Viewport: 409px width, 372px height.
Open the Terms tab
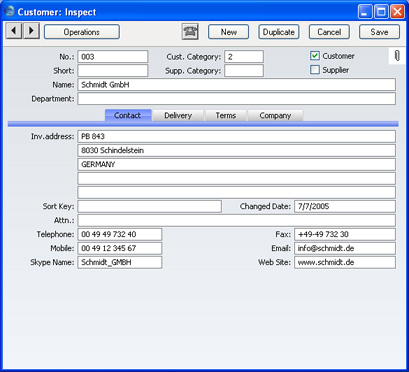pos(226,115)
